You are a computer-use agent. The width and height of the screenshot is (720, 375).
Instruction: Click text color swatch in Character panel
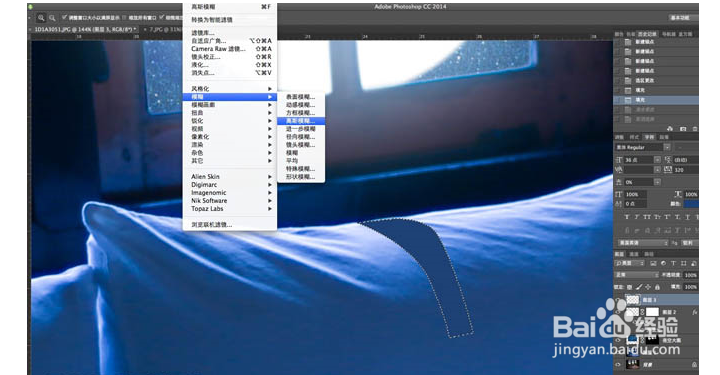pyautogui.click(x=691, y=204)
